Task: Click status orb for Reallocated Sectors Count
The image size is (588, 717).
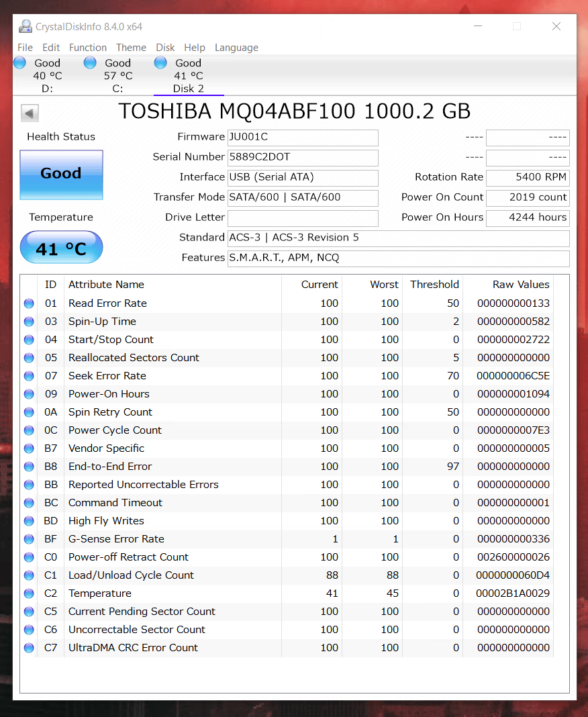Action: (x=29, y=358)
